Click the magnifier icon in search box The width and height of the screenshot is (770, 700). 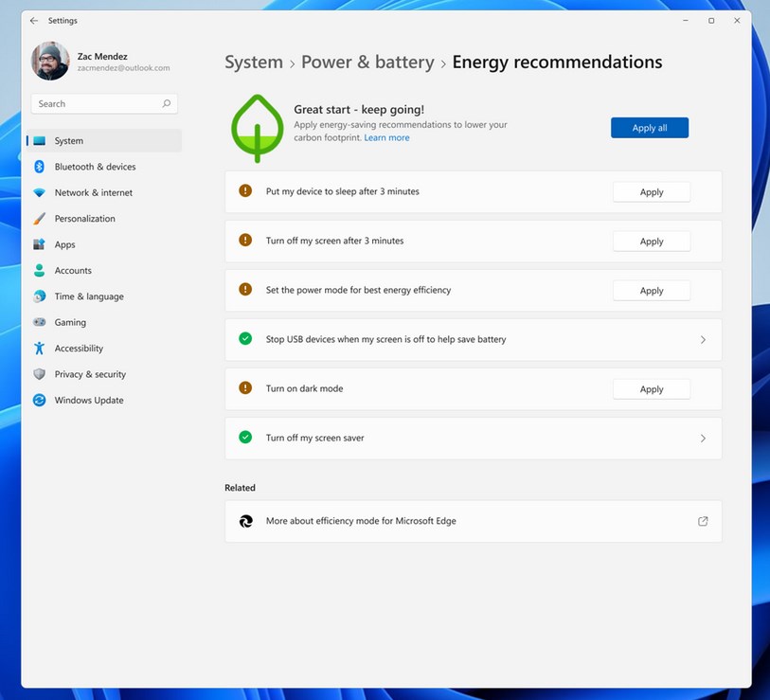click(167, 103)
